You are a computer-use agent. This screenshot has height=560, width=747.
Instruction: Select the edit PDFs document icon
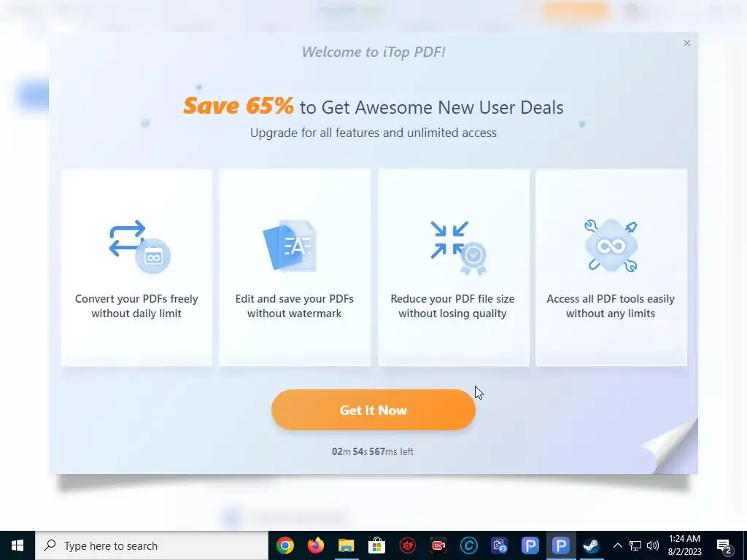click(x=290, y=246)
